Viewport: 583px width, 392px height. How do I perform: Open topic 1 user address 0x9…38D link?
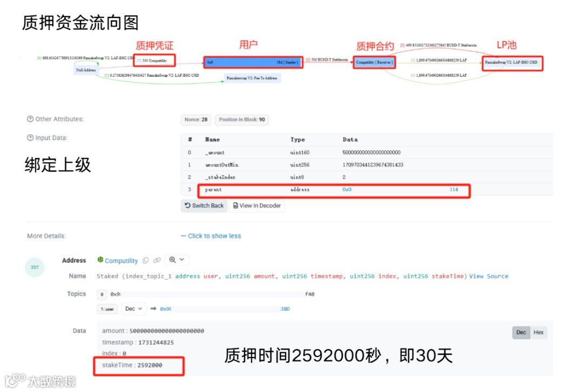pos(225,309)
